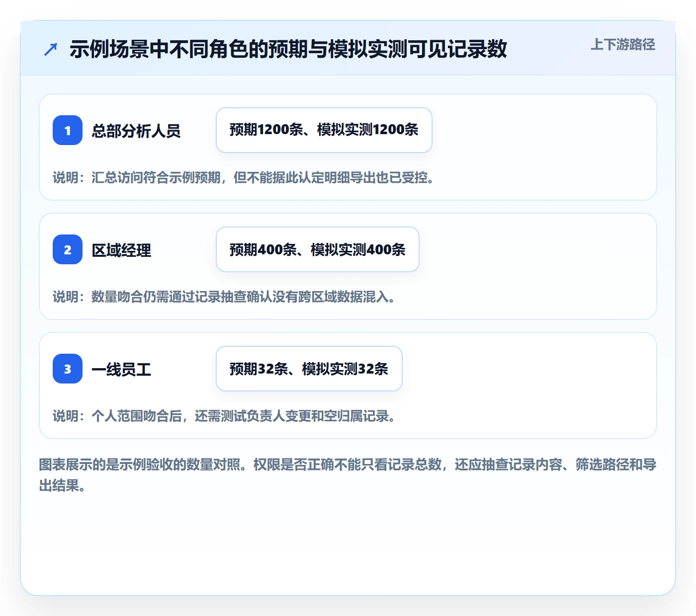Click the blue arrow icon beside the title

pyautogui.click(x=51, y=49)
